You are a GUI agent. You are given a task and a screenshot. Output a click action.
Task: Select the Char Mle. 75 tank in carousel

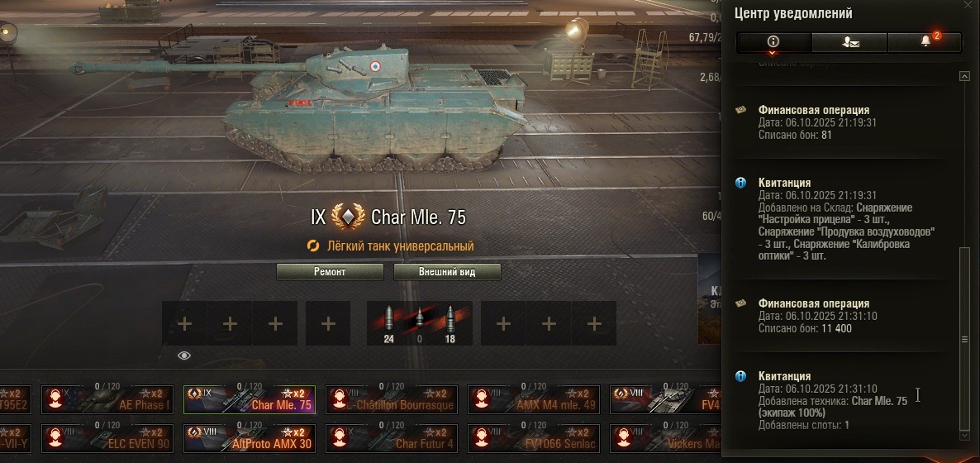tap(250, 399)
